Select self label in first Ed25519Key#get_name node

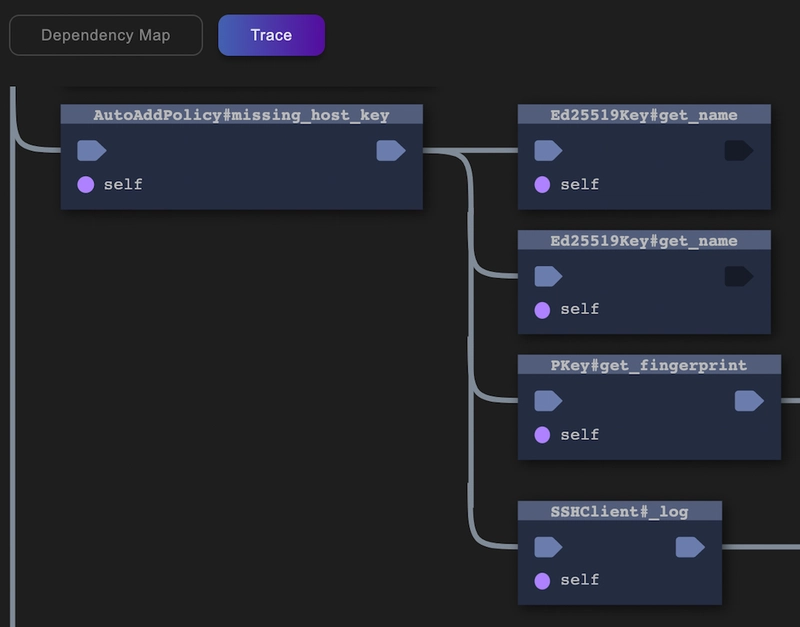click(x=580, y=185)
